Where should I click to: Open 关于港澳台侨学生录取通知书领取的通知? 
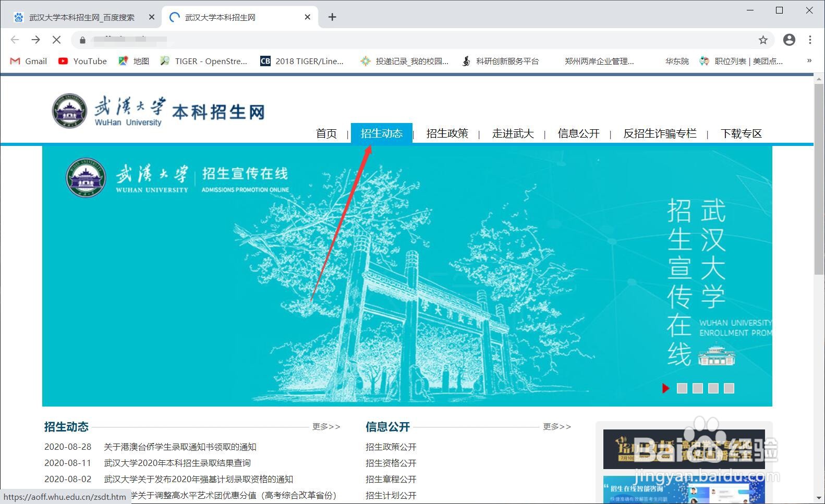pyautogui.click(x=180, y=447)
